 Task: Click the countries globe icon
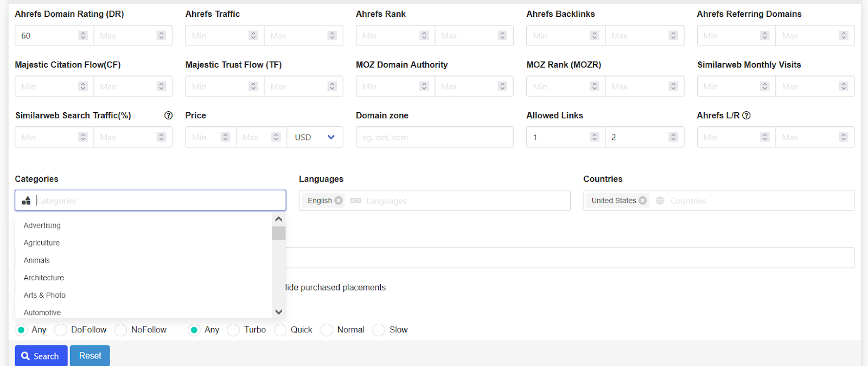click(660, 201)
